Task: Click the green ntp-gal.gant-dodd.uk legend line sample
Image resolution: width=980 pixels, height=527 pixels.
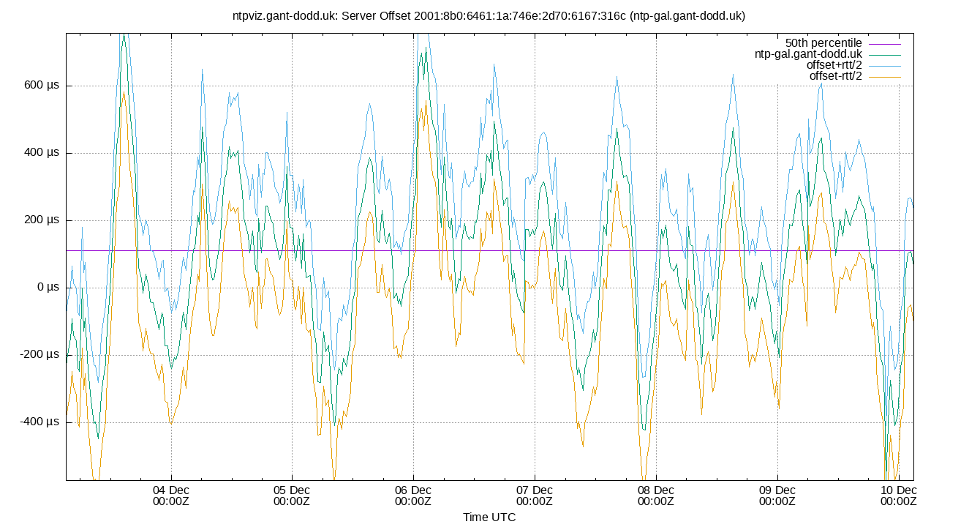Action: [x=885, y=53]
